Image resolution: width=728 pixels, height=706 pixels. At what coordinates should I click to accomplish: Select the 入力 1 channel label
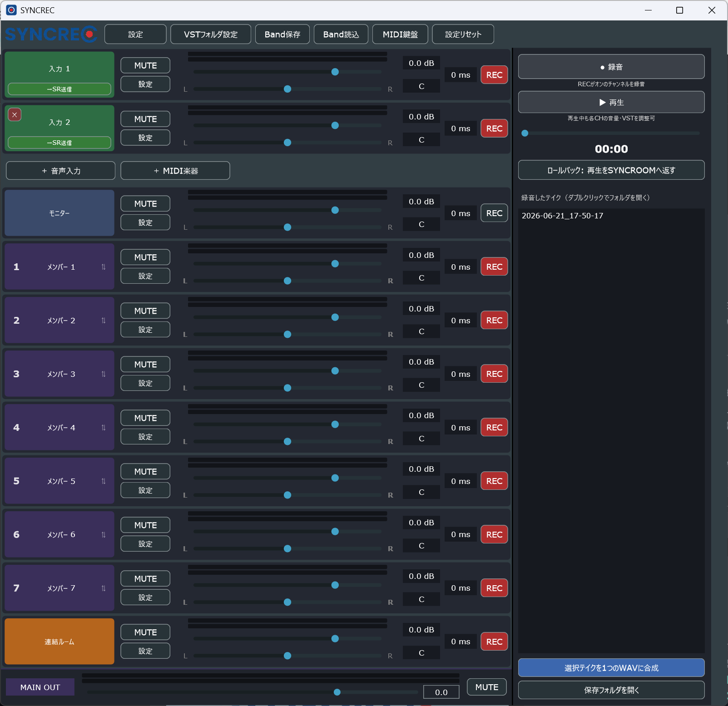[x=59, y=69]
